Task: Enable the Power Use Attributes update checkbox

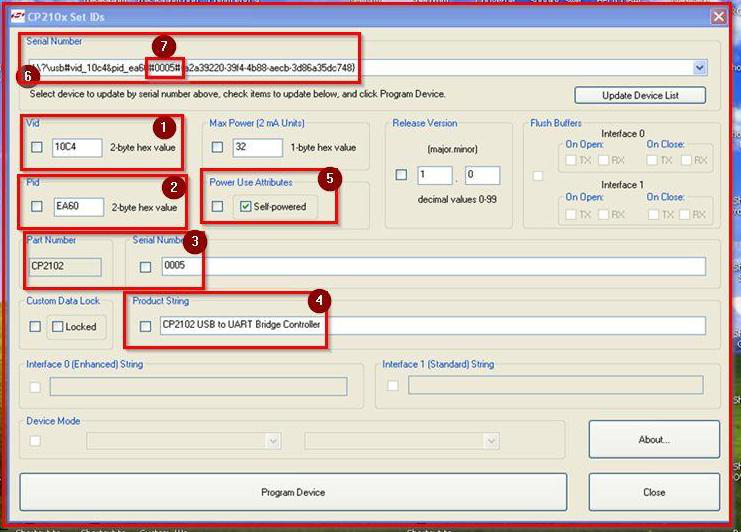Action: point(217,206)
